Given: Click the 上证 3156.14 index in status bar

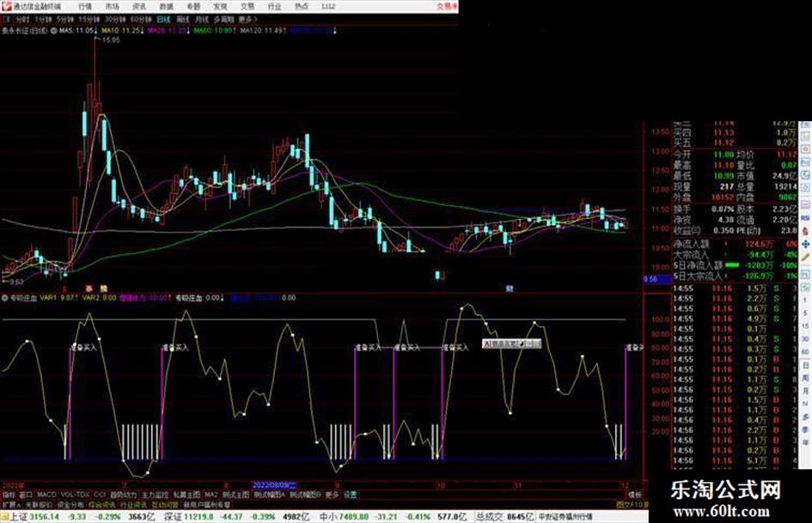Looking at the screenshot, I should tap(35, 516).
